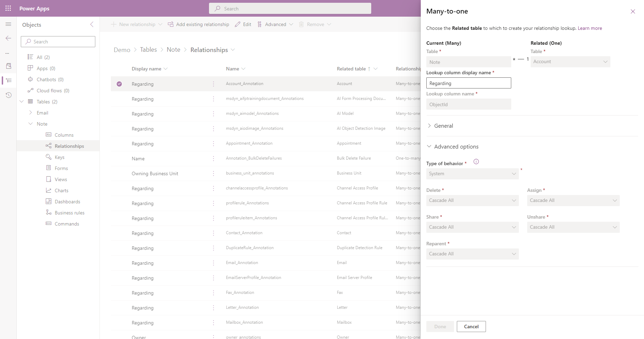The image size is (644, 339).
Task: Open the Remove command menu
Action: pos(315,24)
